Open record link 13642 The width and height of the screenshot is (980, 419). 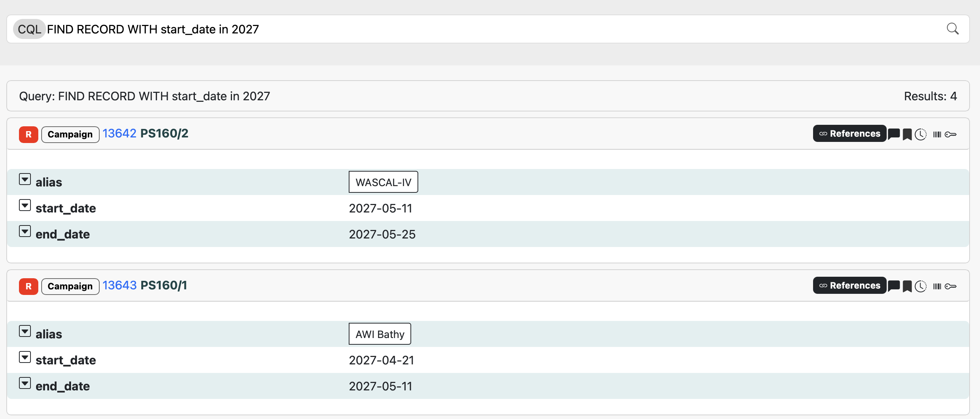(119, 133)
